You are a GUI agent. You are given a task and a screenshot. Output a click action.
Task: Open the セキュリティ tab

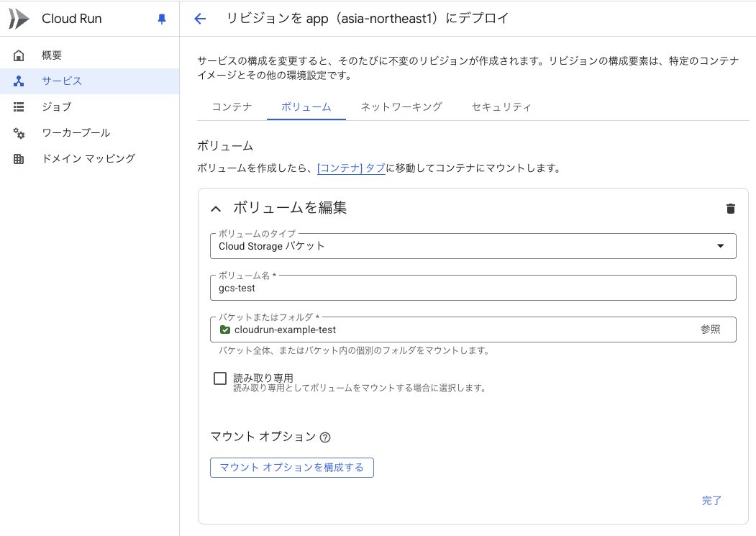click(501, 106)
